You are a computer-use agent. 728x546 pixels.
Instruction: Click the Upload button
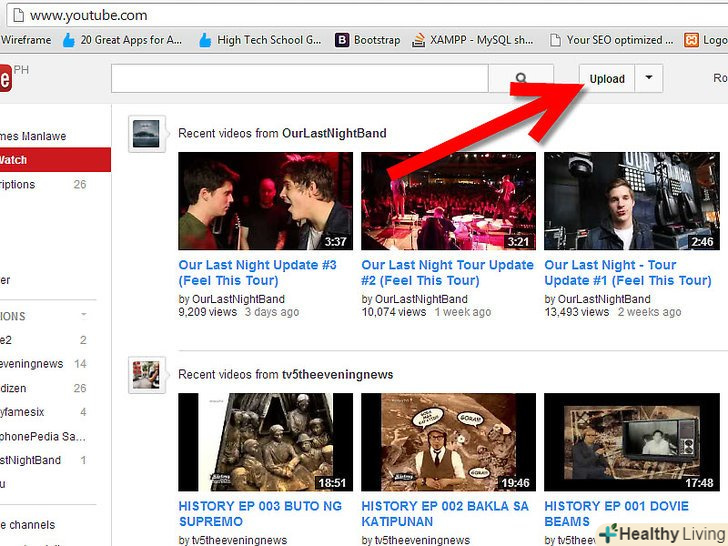coord(607,78)
